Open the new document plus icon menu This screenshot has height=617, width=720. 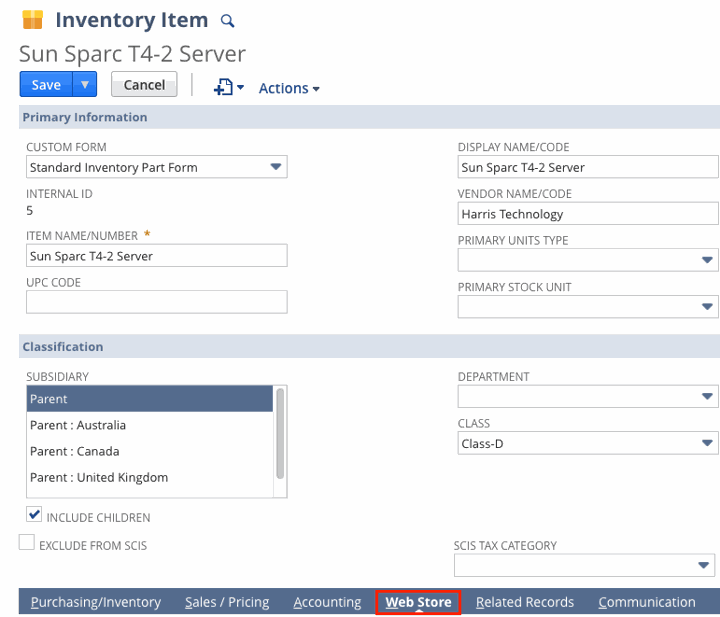coord(228,87)
